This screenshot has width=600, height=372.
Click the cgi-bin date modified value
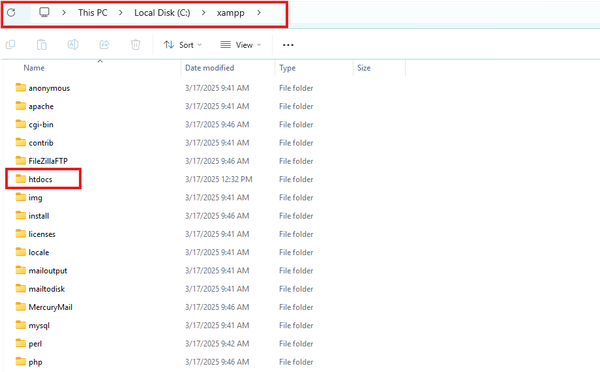click(217, 124)
